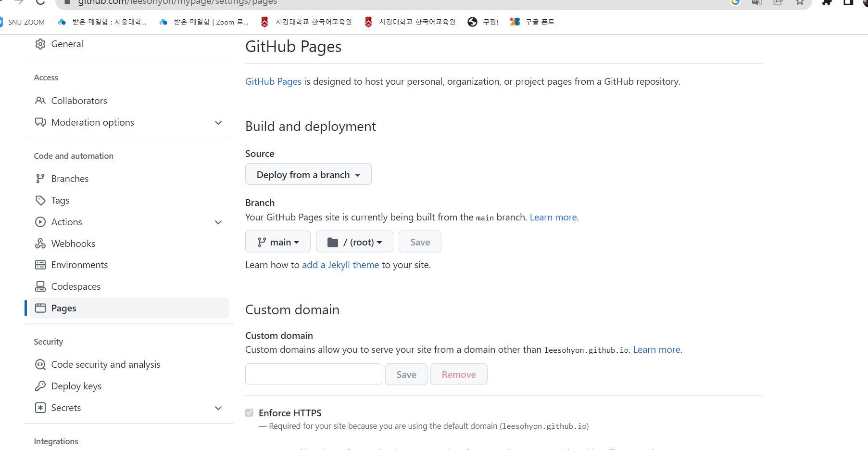Image resolution: width=868 pixels, height=450 pixels.
Task: Click the bookmark star icon in address bar
Action: [800, 2]
